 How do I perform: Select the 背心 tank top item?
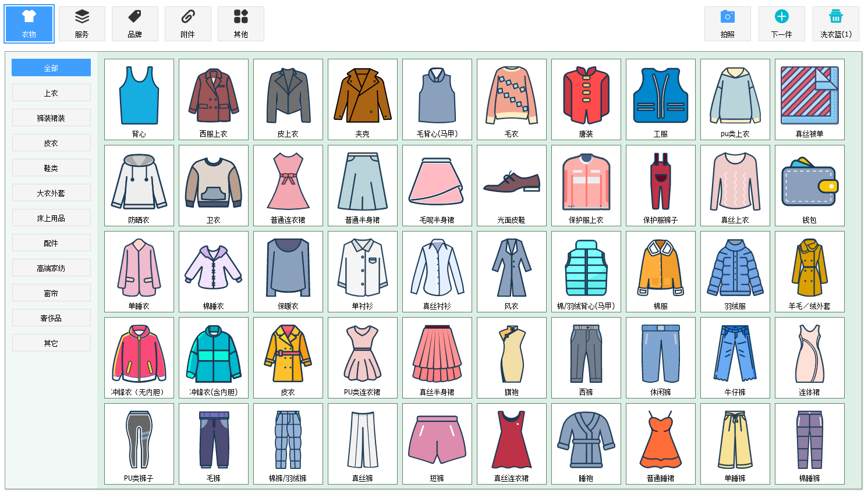click(x=139, y=99)
